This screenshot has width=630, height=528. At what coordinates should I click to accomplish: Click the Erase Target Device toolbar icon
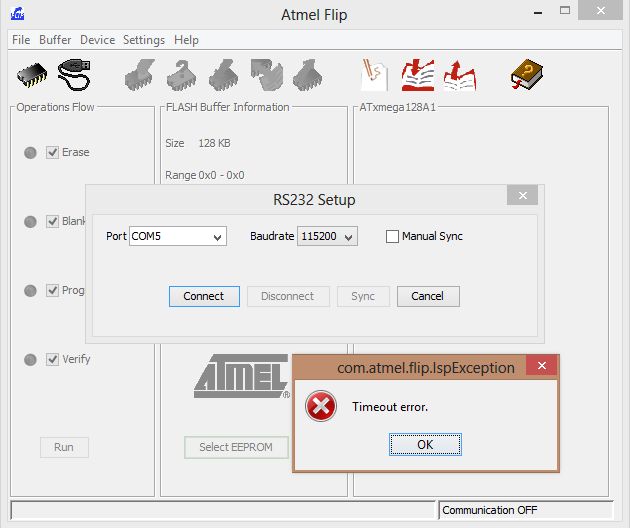pos(139,75)
